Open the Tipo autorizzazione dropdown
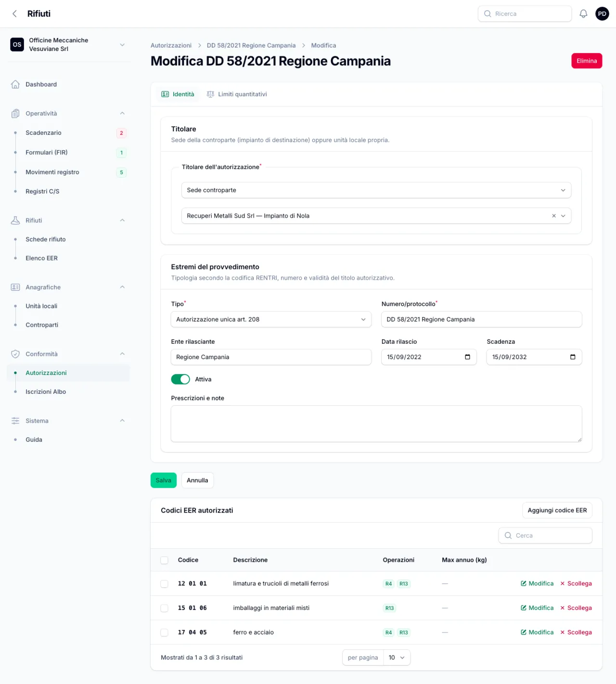The height and width of the screenshot is (684, 616). (271, 320)
